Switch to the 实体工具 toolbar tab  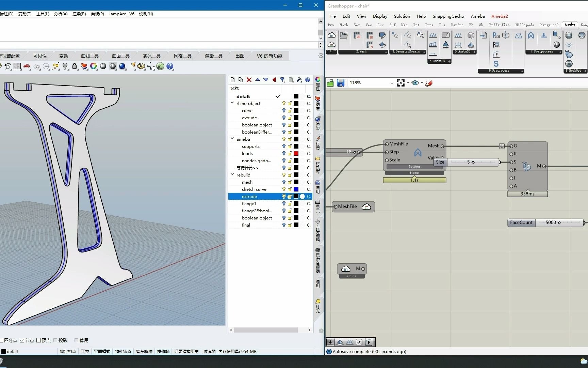[151, 56]
